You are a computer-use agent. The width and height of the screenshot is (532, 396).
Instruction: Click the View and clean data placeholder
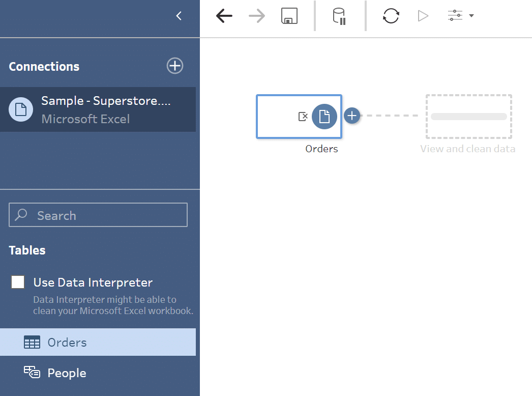[x=468, y=116]
